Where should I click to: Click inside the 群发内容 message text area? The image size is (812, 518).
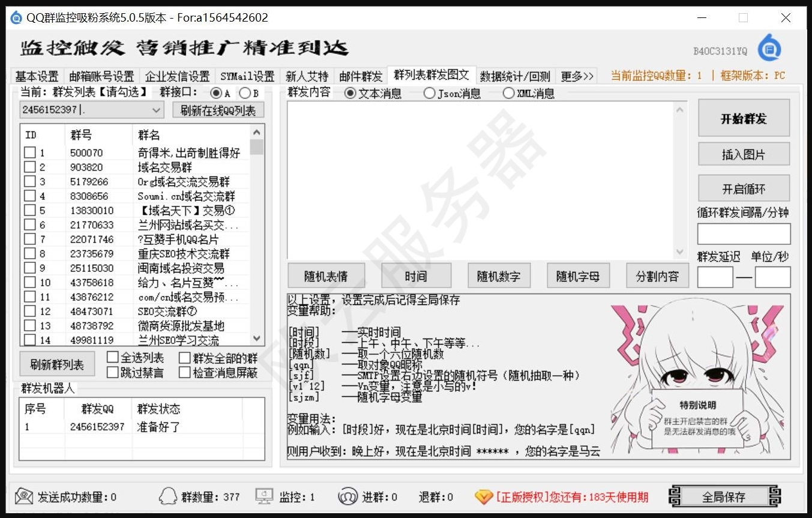pos(480,180)
